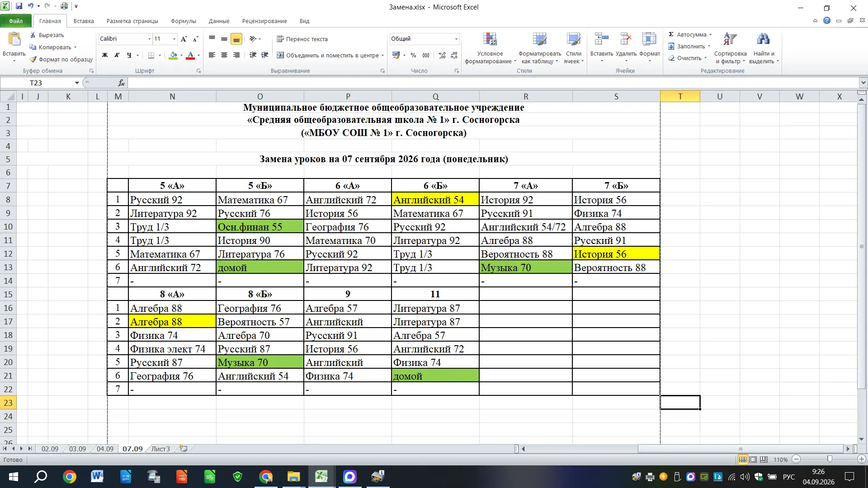Click the insert function fx icon
868x488 pixels.
tap(121, 83)
